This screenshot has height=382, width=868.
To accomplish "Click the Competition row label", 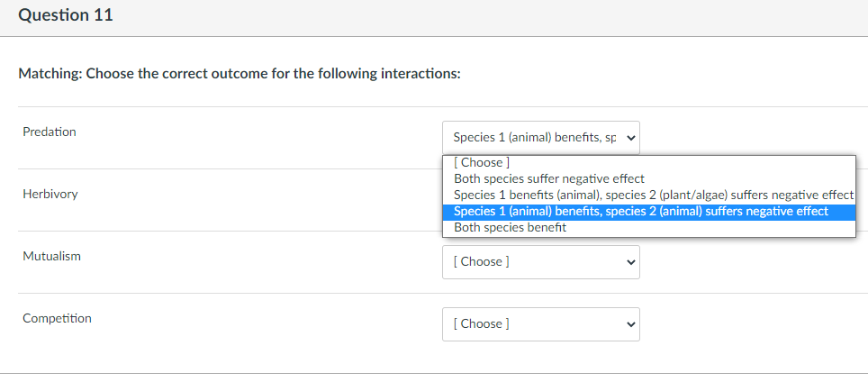I will pos(57,319).
